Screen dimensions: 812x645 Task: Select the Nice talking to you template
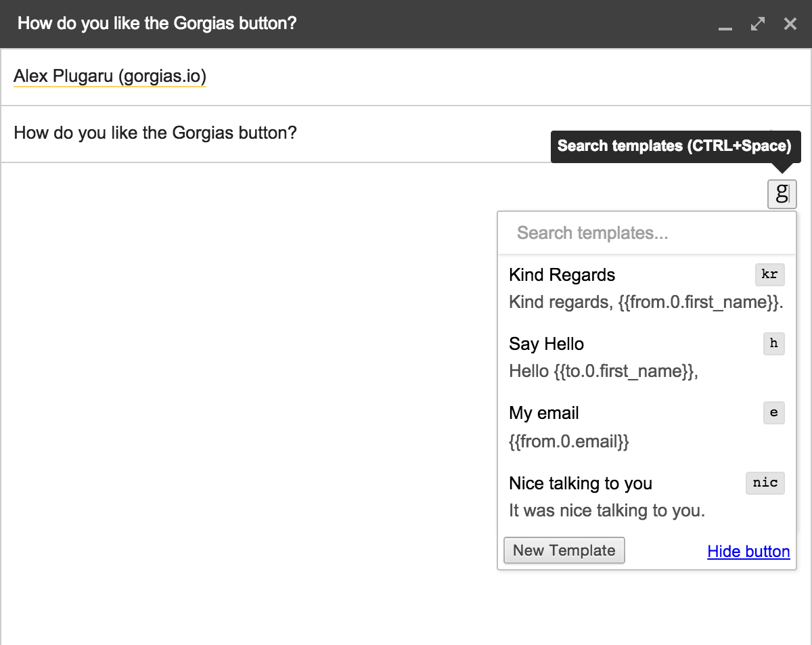click(x=647, y=497)
